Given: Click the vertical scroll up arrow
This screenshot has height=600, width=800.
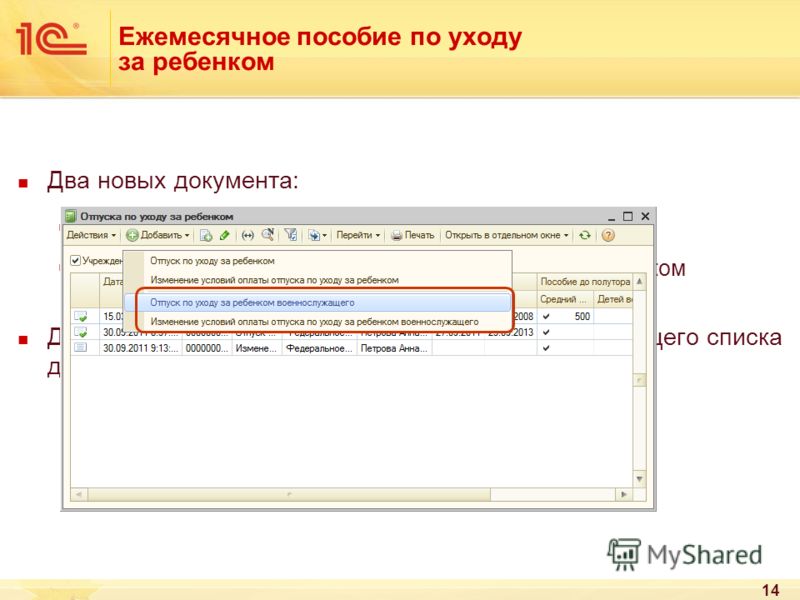Looking at the screenshot, I should tap(639, 281).
